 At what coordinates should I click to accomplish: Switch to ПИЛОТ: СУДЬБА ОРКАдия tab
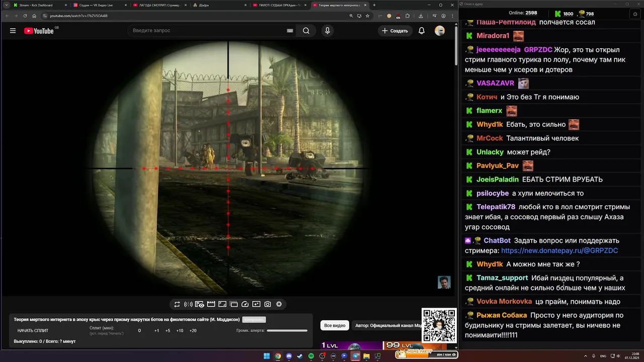pos(279,5)
